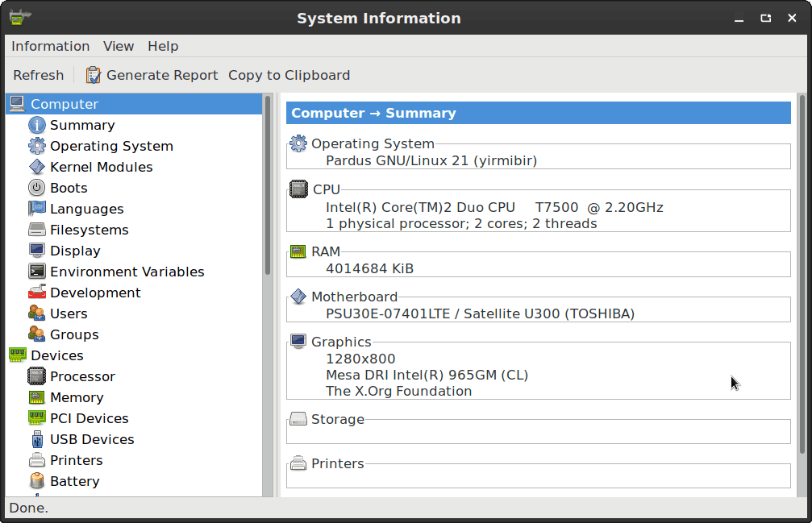Click the Development icon in sidebar

[x=37, y=293]
